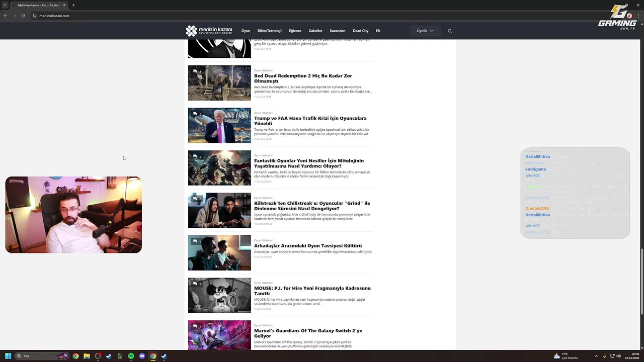Click comment icon on Killstreak'ten Chillstreak'e thumbnail
Screen dimensions: 644x362
195,199
